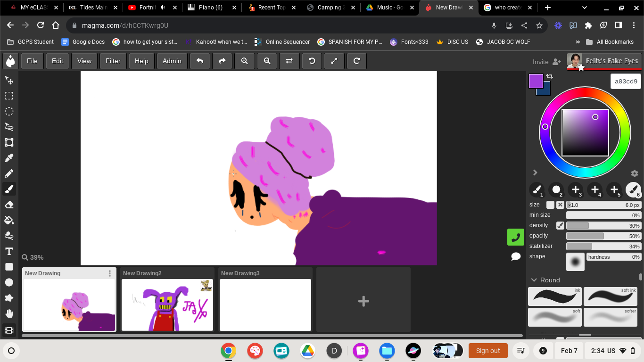The width and height of the screenshot is (644, 362).
Task: Swap foreground and background colors
Action: click(550, 76)
